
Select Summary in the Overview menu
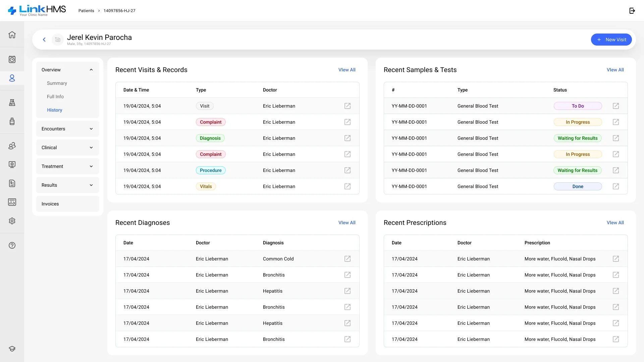click(57, 83)
